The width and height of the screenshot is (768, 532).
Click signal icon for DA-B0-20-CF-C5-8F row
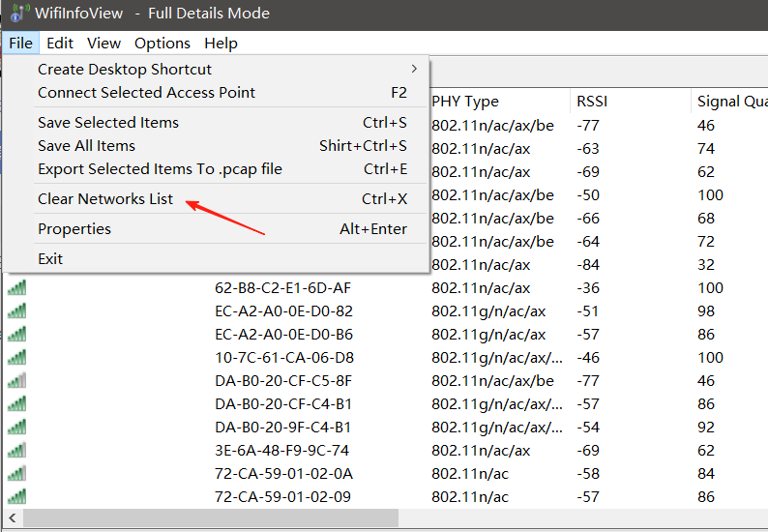[x=17, y=381]
